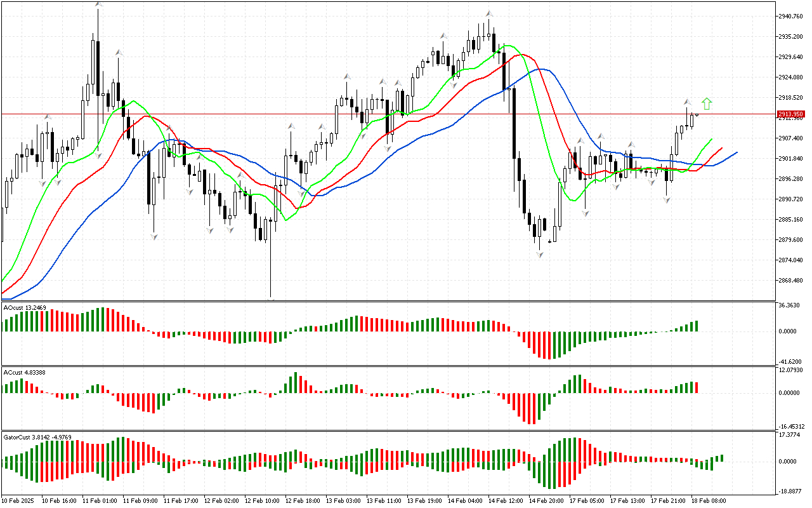The image size is (812, 508).
Task: Click the 36.3630 scale value in AOcust panel
Action: pyautogui.click(x=790, y=305)
